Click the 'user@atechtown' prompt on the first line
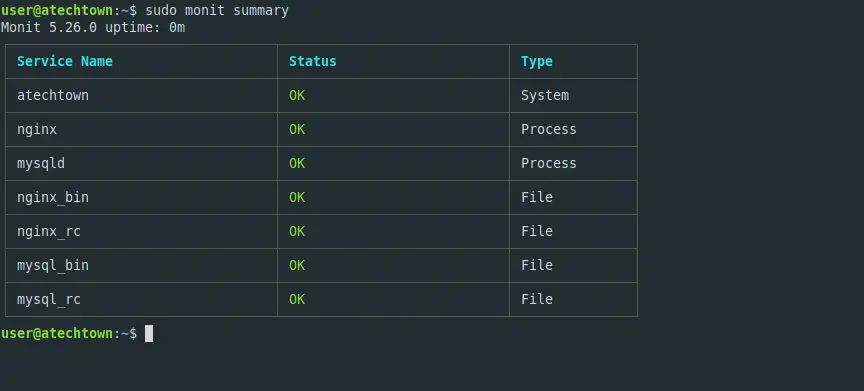This screenshot has height=391, width=864. pyautogui.click(x=57, y=10)
